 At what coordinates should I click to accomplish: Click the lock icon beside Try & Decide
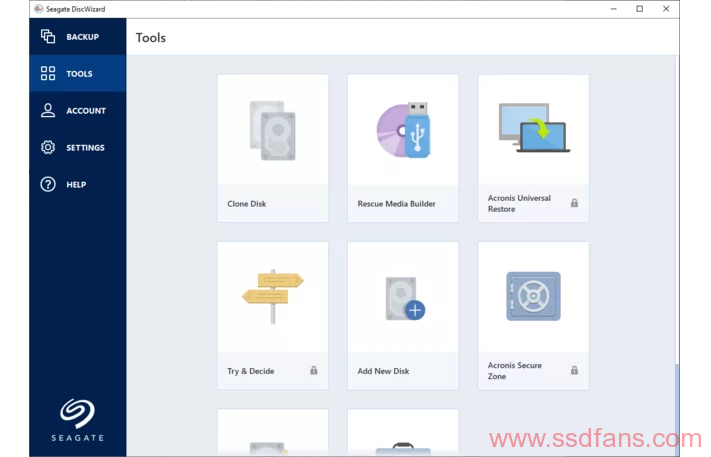(x=313, y=370)
